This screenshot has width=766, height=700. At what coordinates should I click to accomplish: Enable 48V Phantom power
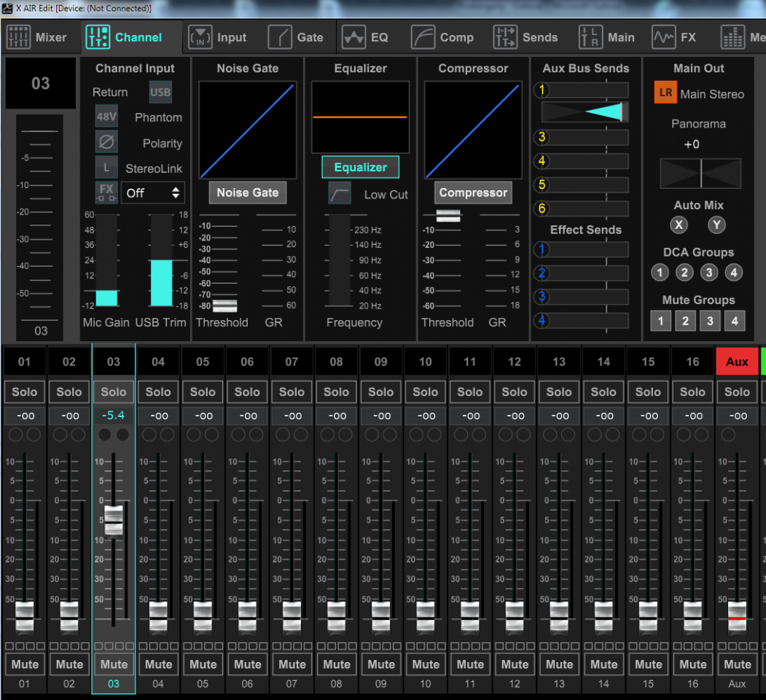point(106,117)
